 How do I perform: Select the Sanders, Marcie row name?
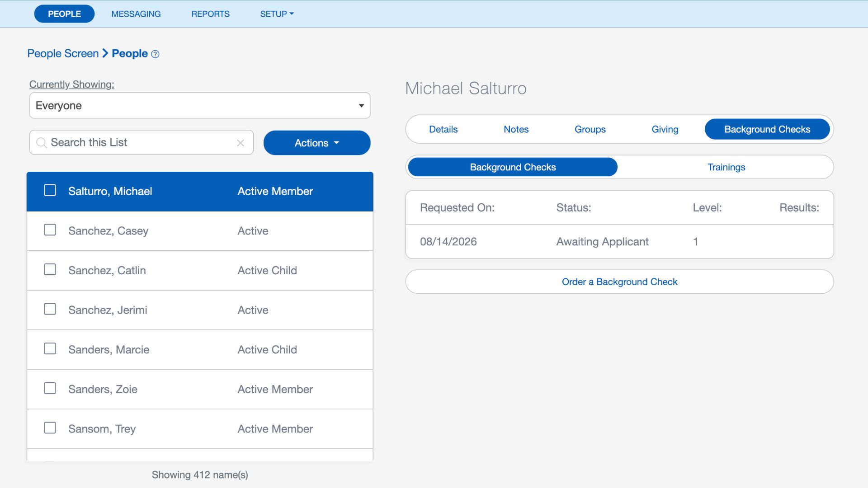108,350
